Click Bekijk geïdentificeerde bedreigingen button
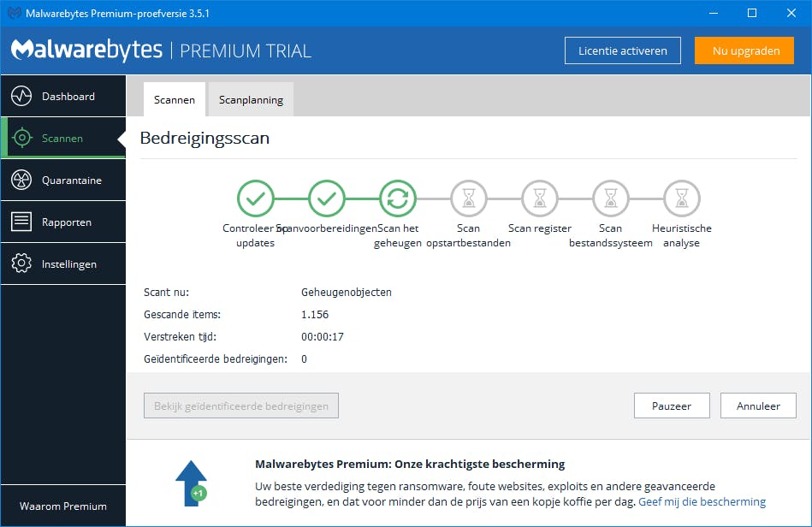Viewport: 812px width, 527px height. coord(241,406)
